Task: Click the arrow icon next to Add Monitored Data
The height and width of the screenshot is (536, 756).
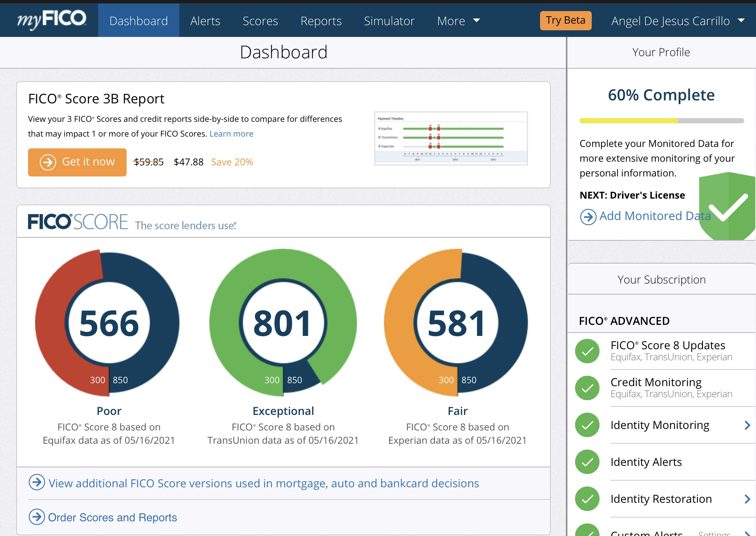Action: pos(588,216)
